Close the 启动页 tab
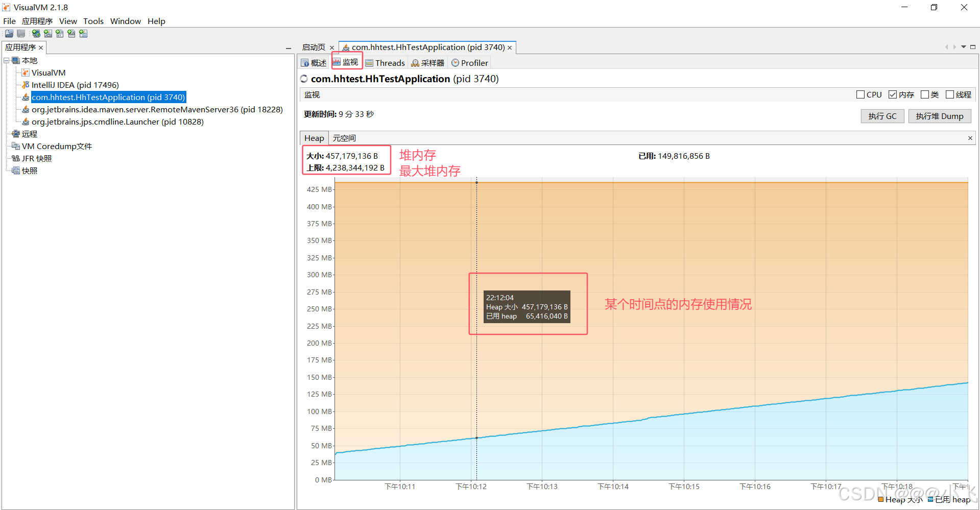This screenshot has width=980, height=510. 332,48
